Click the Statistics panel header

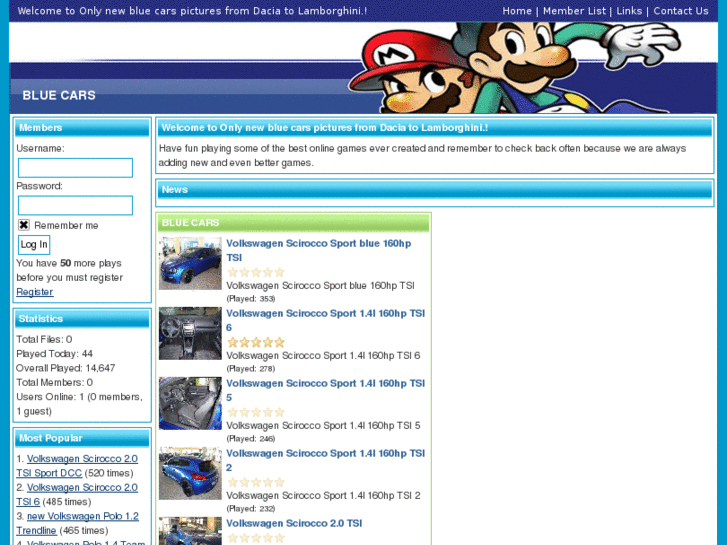click(x=82, y=319)
